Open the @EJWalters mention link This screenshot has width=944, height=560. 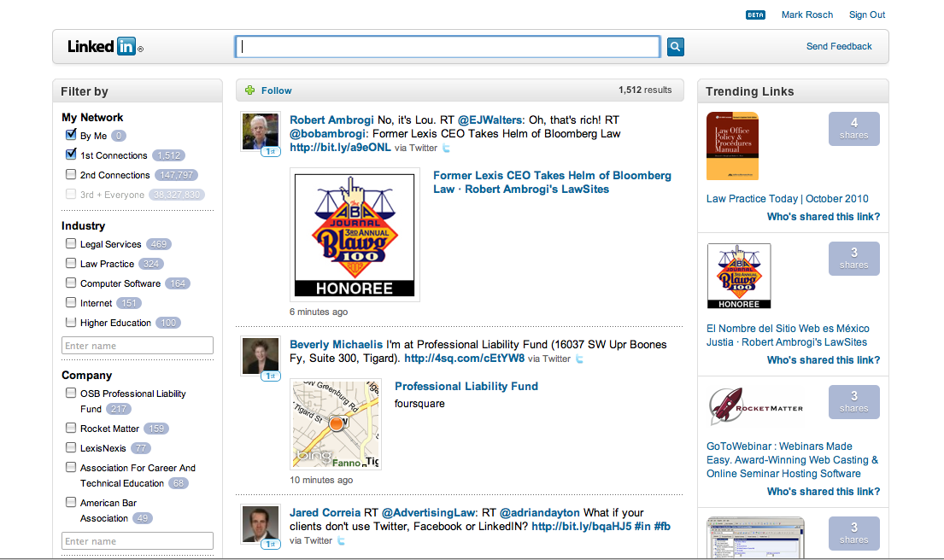490,120
